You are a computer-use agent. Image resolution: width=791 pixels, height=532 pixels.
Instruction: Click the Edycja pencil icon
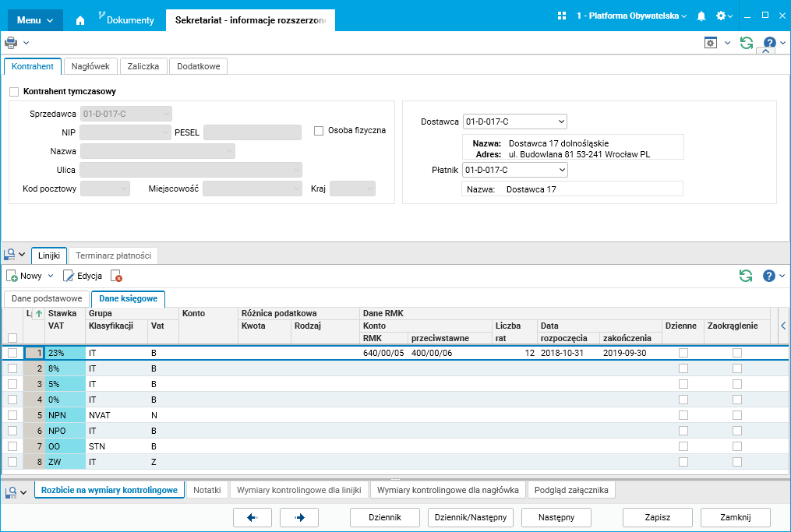tap(69, 276)
